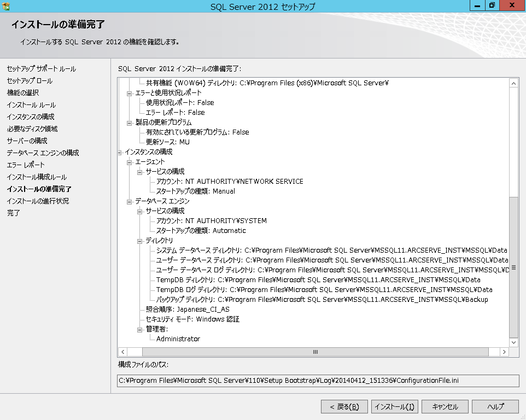This screenshot has height=420, width=526.
Task: Click the horizontal scrollbar thumb
Action: tap(315, 352)
